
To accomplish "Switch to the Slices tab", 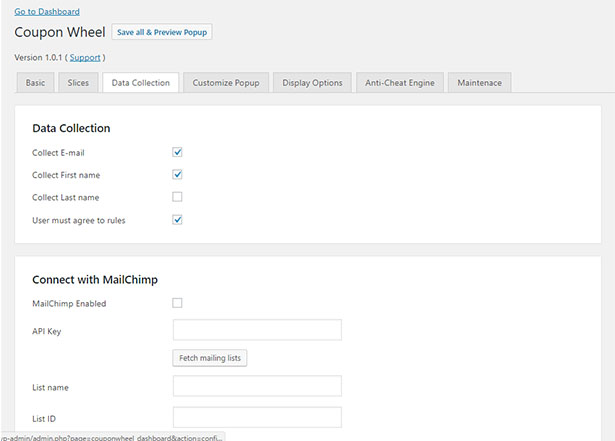I will click(x=78, y=83).
